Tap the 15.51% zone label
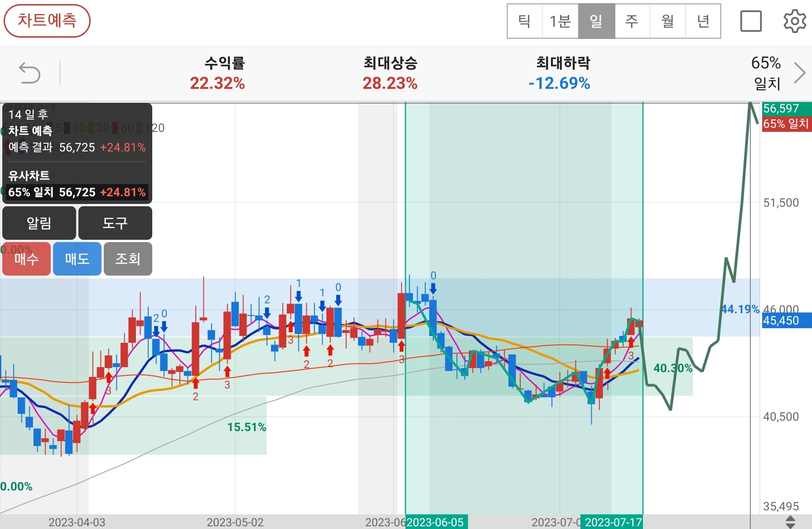The height and width of the screenshot is (529, 812). tap(247, 427)
